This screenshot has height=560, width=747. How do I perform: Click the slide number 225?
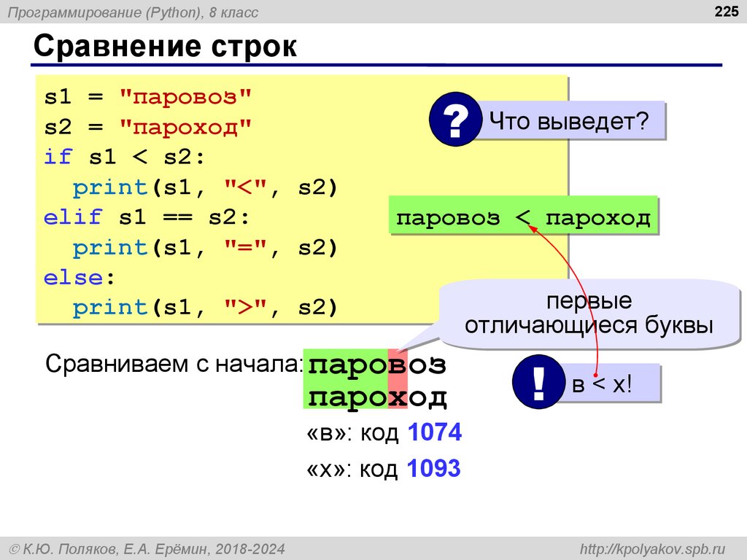(x=726, y=12)
